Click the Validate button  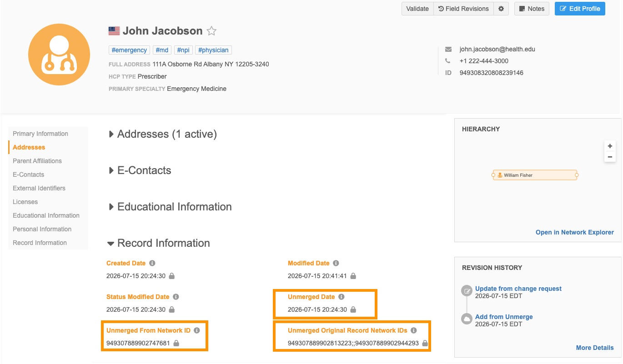(x=417, y=9)
